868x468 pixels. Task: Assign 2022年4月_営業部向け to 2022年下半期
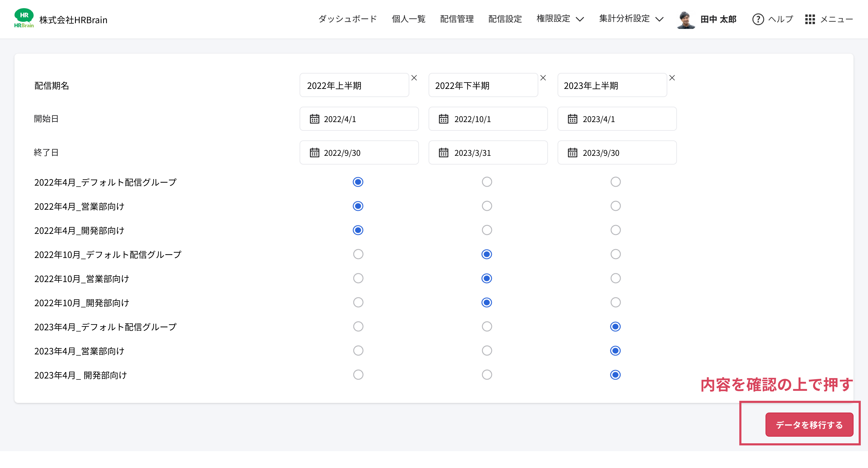point(487,206)
